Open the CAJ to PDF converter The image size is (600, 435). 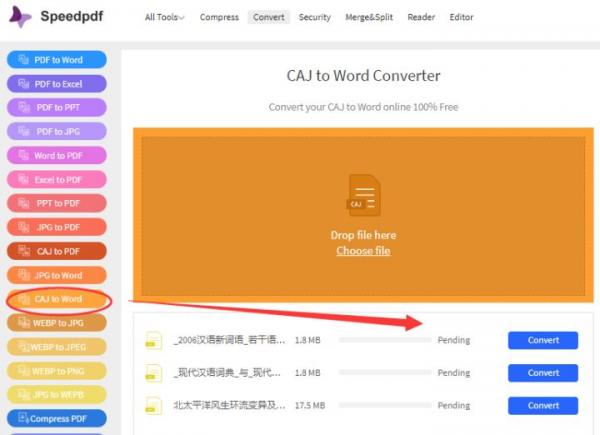[57, 251]
